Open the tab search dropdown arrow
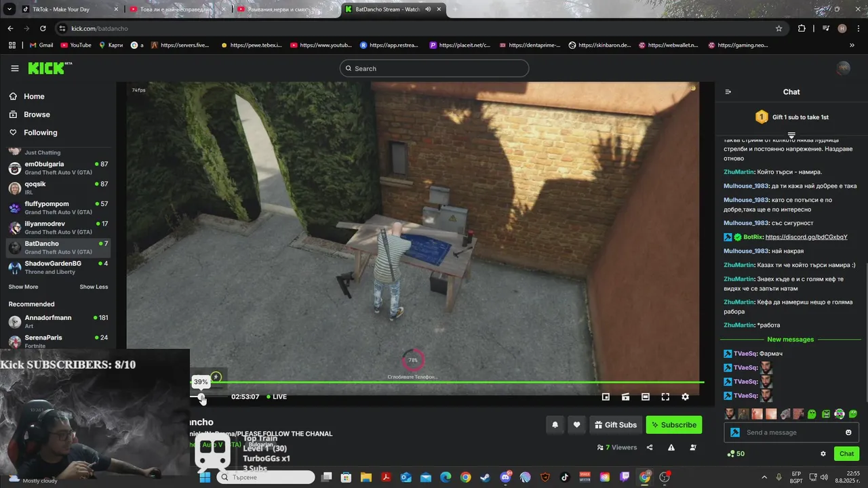Screen dimensions: 868x488 point(9,9)
